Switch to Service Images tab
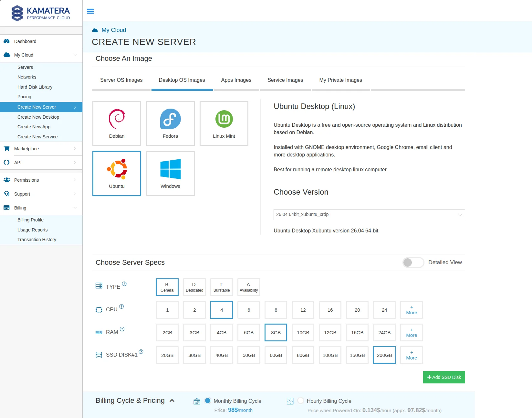Screen dimensions: 532x418 point(285,80)
